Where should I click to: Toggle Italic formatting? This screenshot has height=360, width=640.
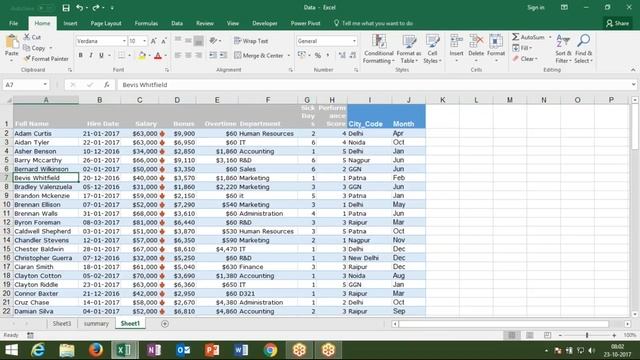[x=91, y=55]
